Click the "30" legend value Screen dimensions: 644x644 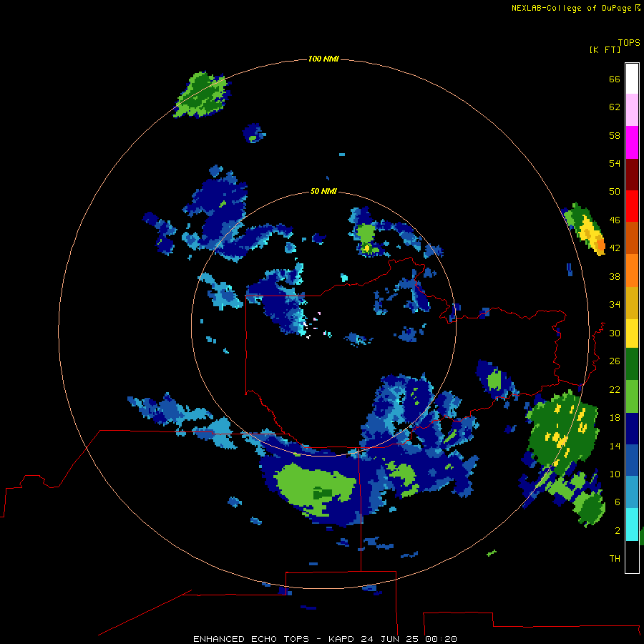click(x=615, y=333)
